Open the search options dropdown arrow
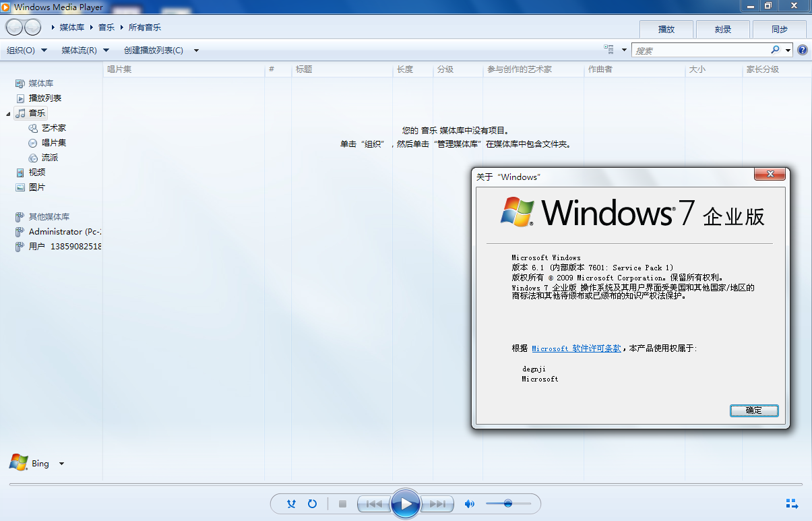812x521 pixels. click(x=788, y=50)
